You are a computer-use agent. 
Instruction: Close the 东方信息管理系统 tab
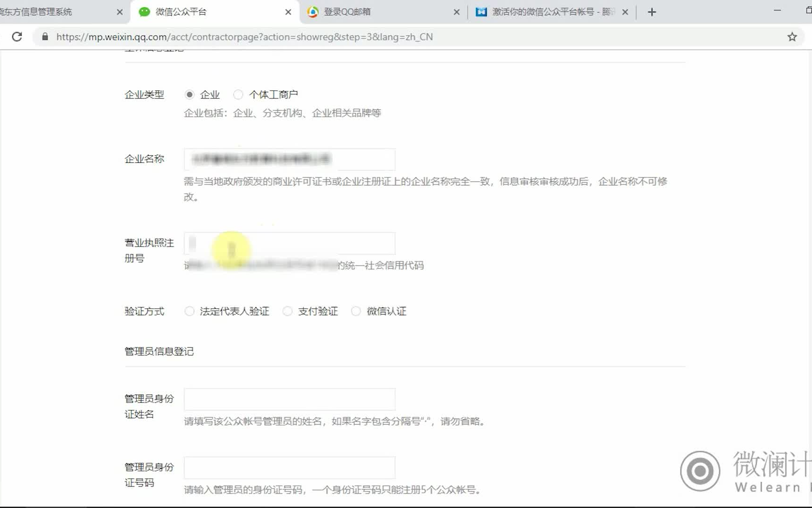click(120, 12)
